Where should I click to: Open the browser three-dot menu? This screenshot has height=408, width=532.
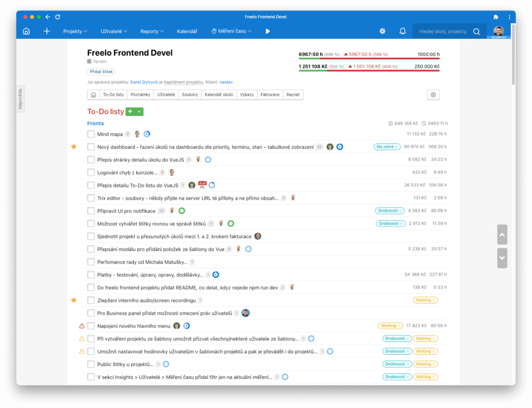[x=509, y=17]
